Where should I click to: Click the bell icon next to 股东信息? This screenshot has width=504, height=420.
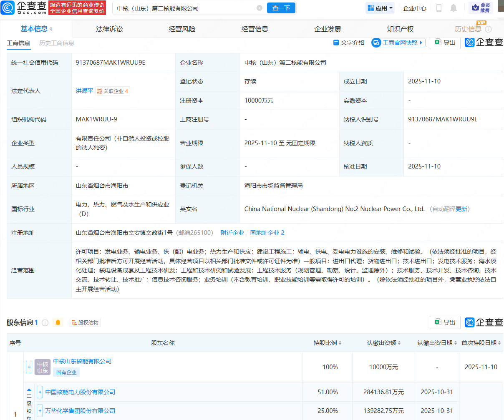click(x=58, y=322)
